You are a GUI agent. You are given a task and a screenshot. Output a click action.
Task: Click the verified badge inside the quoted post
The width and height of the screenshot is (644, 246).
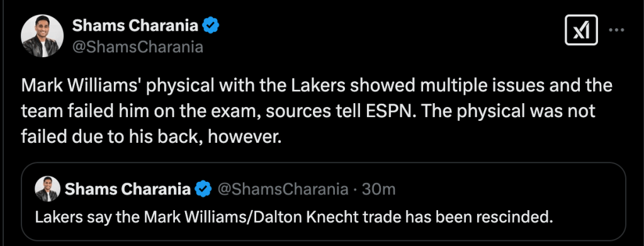click(x=203, y=189)
